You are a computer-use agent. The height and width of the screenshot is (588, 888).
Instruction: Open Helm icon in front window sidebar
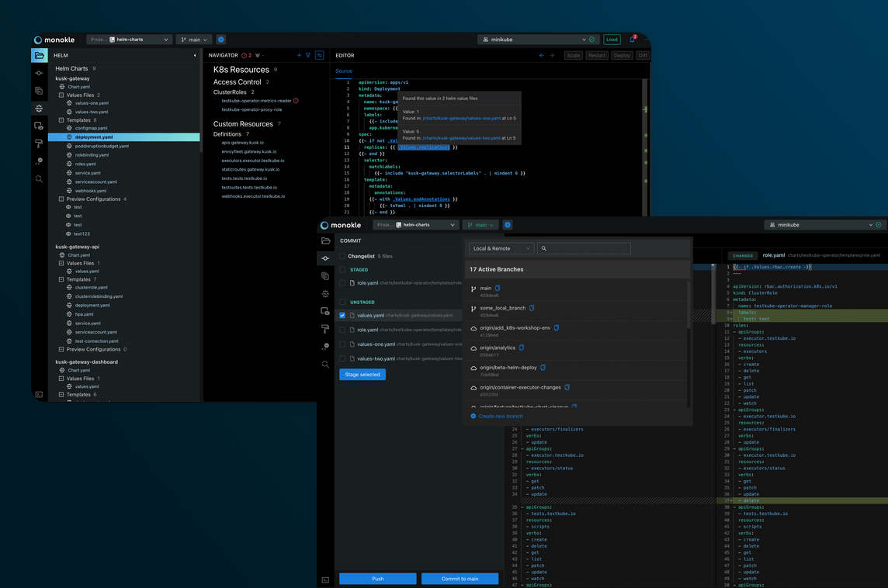coord(326,294)
